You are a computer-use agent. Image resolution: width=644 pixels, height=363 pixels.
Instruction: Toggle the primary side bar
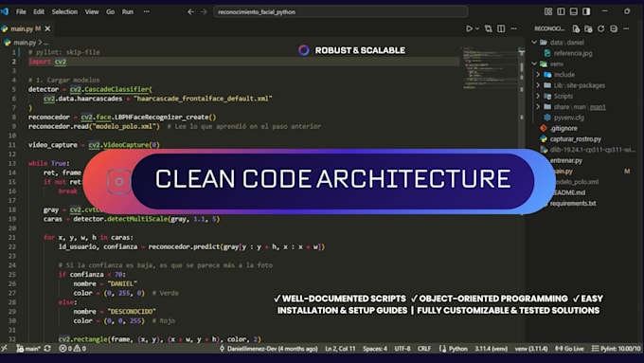pos(561,11)
